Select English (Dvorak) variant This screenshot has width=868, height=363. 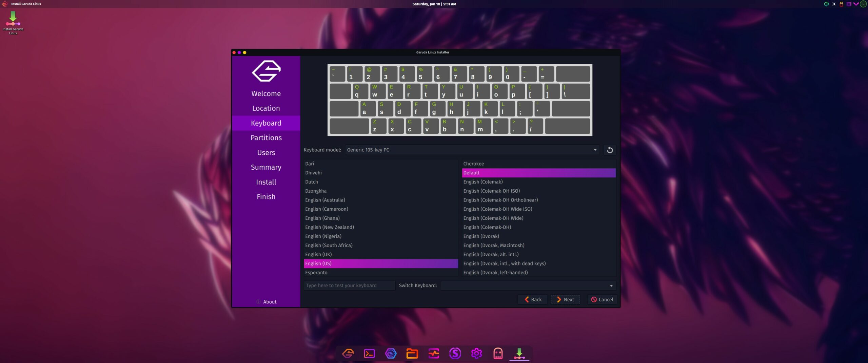pyautogui.click(x=539, y=236)
